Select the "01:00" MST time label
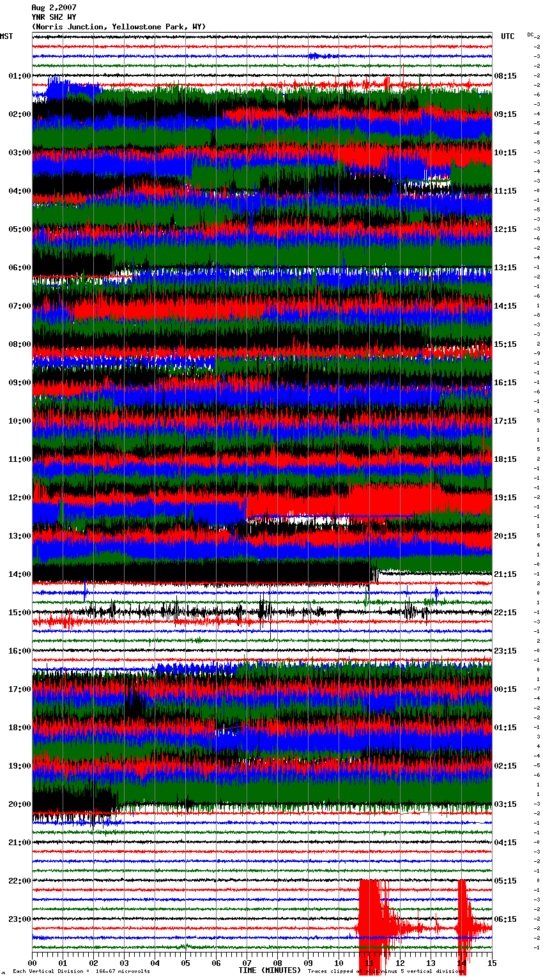Screen dimensions: 543x980 point(20,76)
